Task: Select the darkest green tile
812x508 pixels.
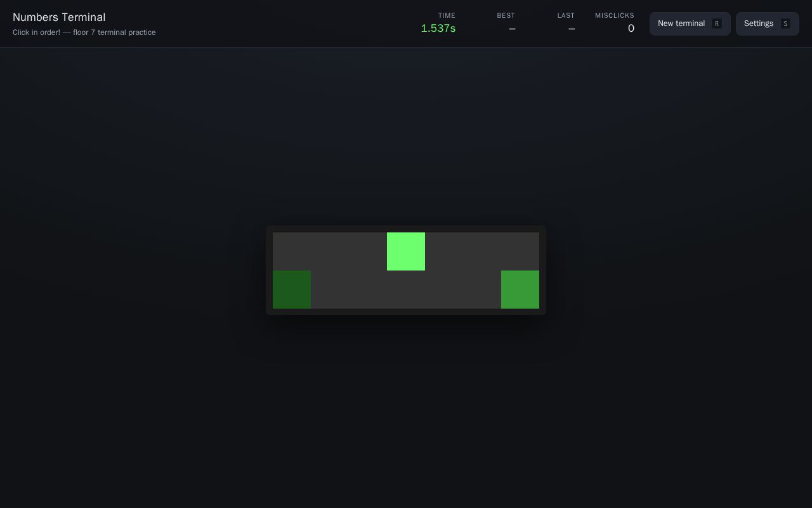Action: tap(292, 290)
